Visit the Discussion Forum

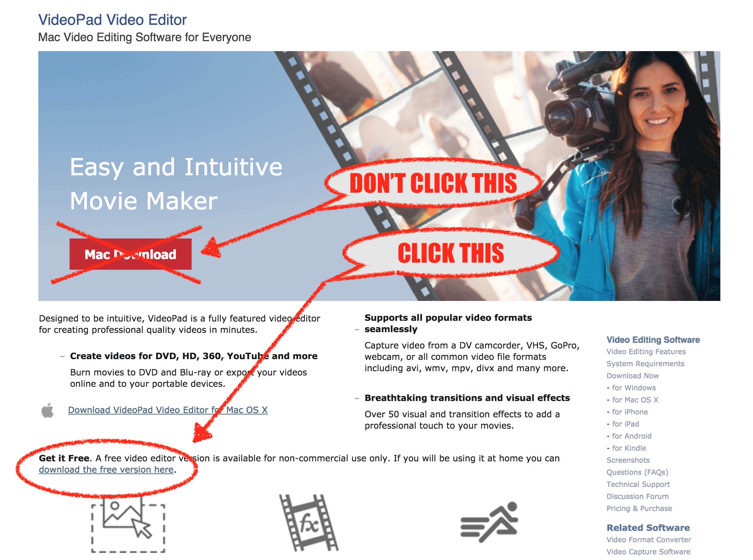(638, 496)
